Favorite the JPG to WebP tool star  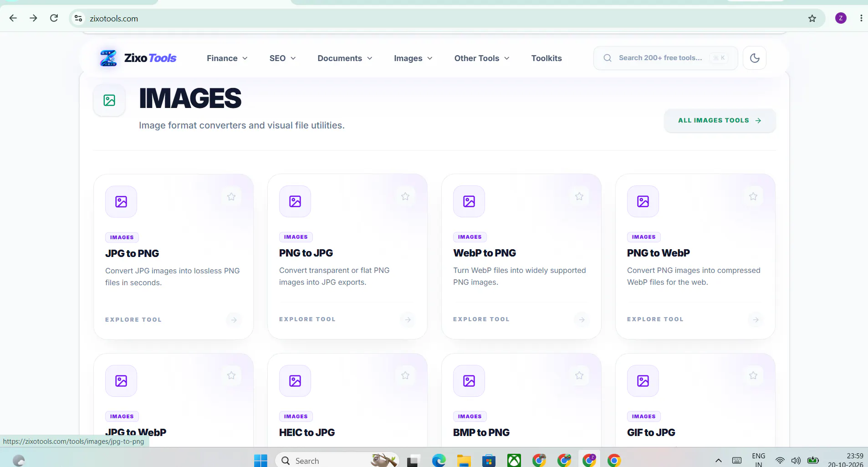click(x=231, y=375)
